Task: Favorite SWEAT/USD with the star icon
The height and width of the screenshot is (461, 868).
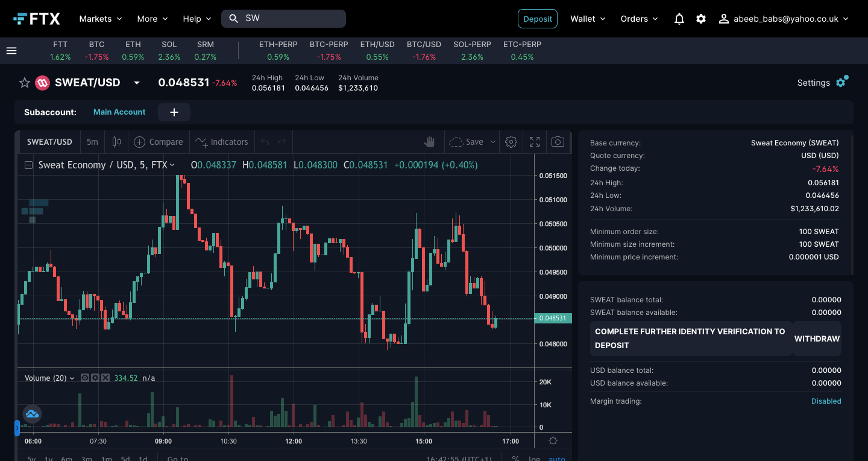Action: (25, 83)
